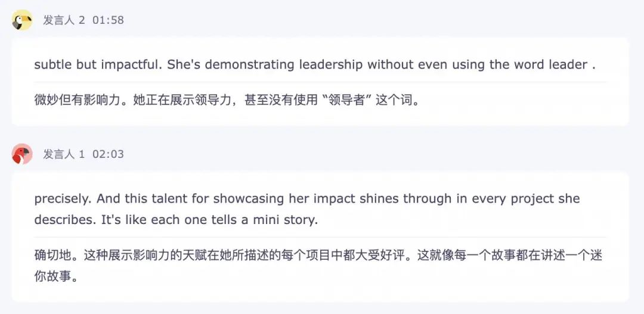Click the word "leadership" in the English transcript
Viewport: 644px width, 314px height.
point(331,65)
